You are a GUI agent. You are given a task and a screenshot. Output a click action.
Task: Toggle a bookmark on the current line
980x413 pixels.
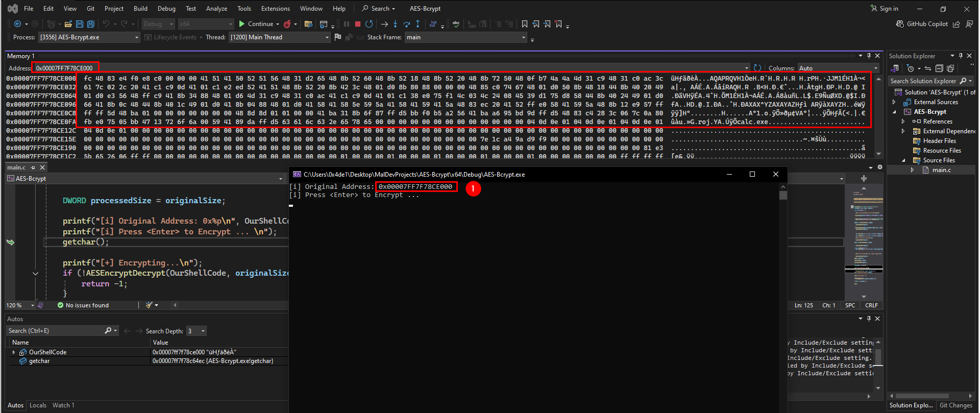tap(525, 24)
